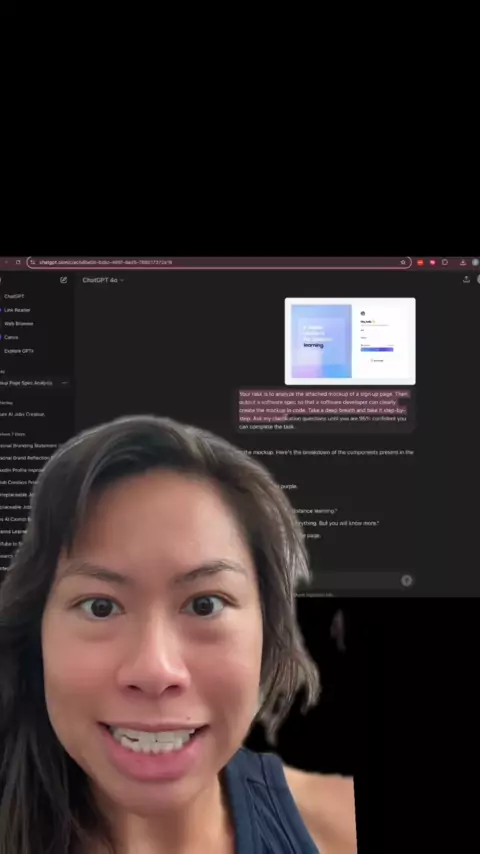Click the send message arrow button

pos(406,581)
